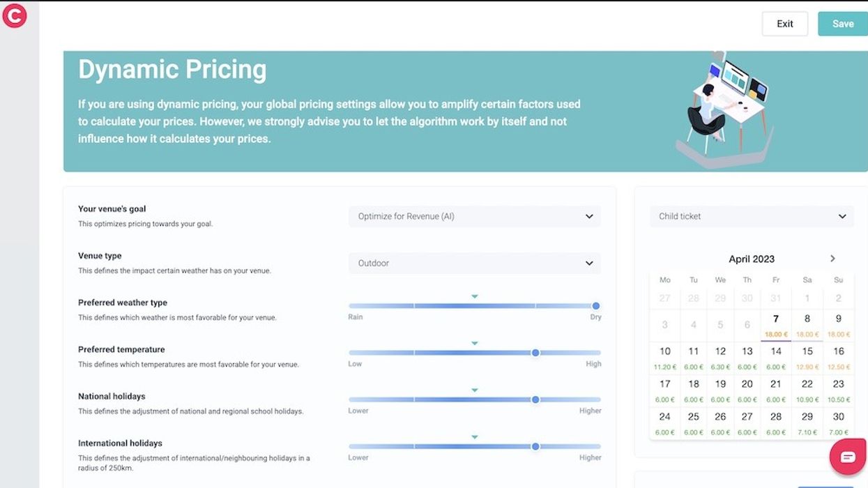Open the Venue type dropdown showing Outdoor
The image size is (868, 488).
click(x=475, y=263)
